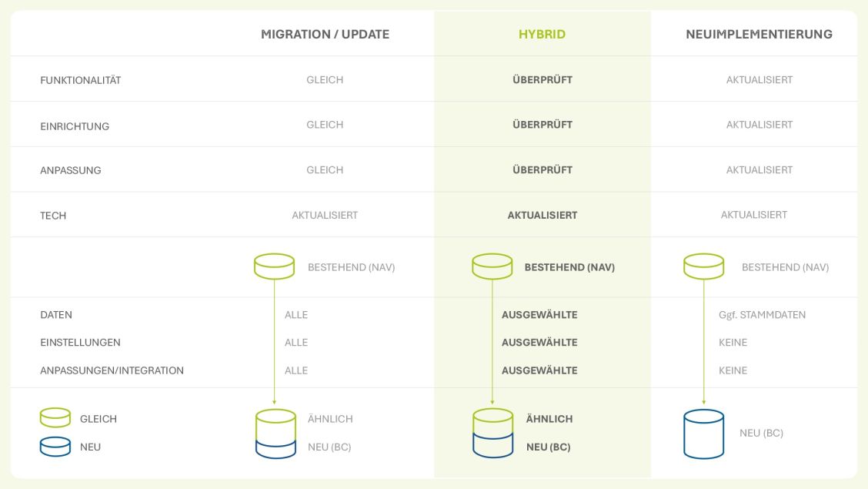This screenshot has height=489, width=868.
Task: Click the bold NEU (BC) label in Hybrid
Action: pos(548,447)
